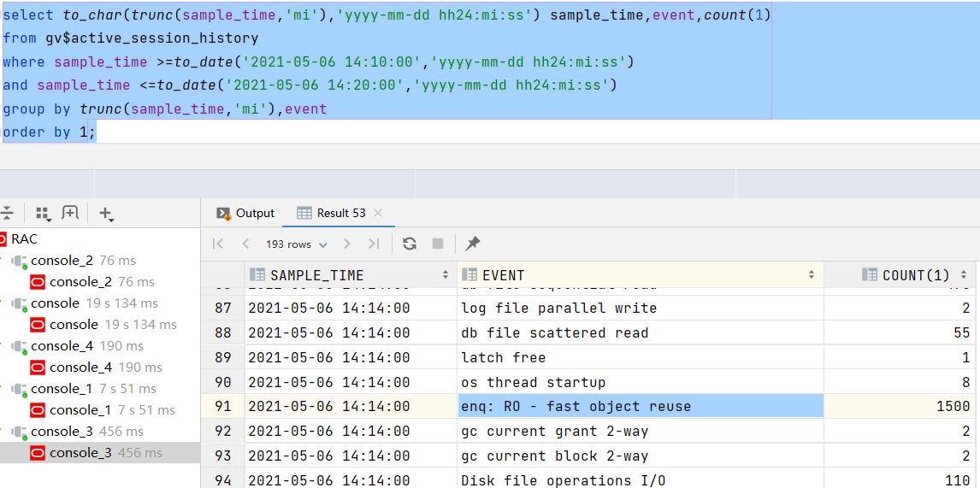The width and height of the screenshot is (980, 488).
Task: Close the Result 53 tab
Action: pyautogui.click(x=377, y=213)
